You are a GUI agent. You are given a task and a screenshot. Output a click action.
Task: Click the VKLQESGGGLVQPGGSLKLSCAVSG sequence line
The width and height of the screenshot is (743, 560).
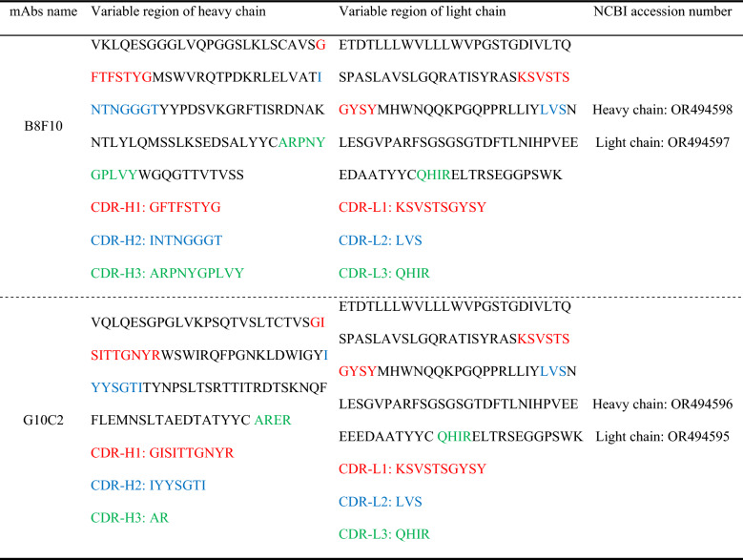tap(209, 45)
